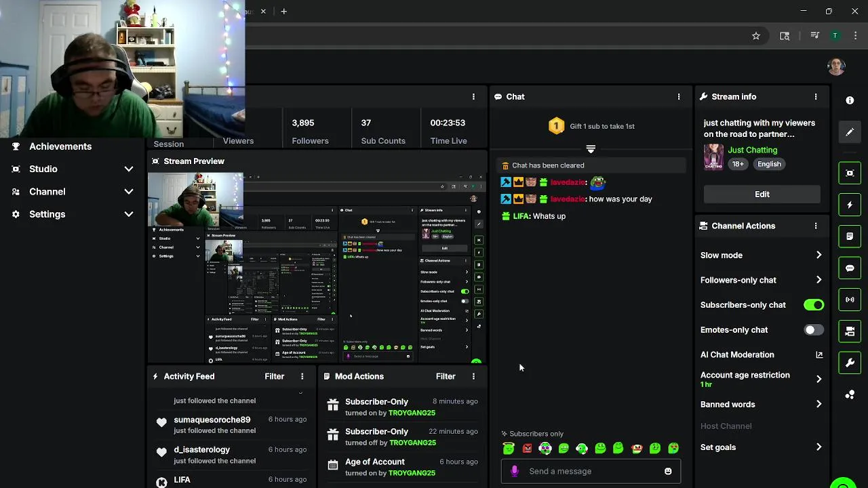Viewport: 868px width, 488px height.
Task: Open the three-circles icon below the wrench
Action: coord(850,394)
